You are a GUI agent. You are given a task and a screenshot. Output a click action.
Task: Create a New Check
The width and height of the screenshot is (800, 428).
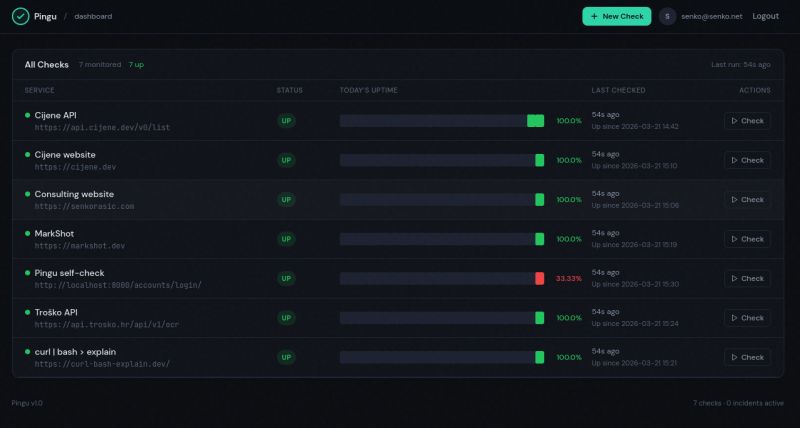pyautogui.click(x=617, y=16)
